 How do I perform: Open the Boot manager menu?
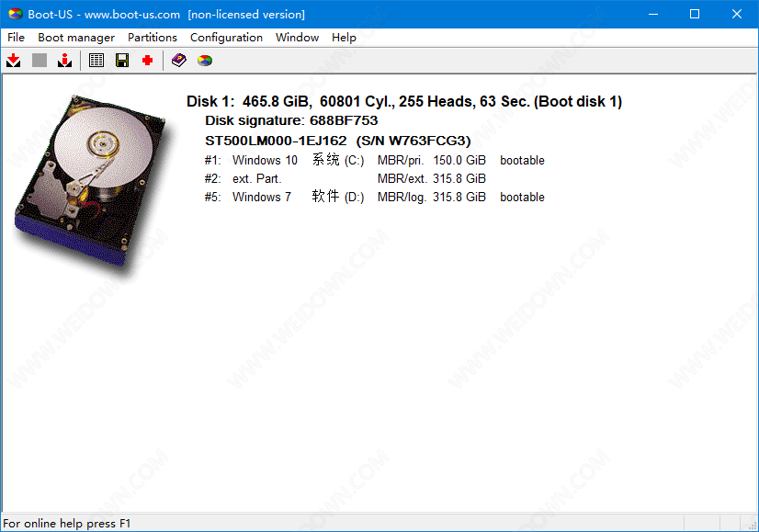76,38
